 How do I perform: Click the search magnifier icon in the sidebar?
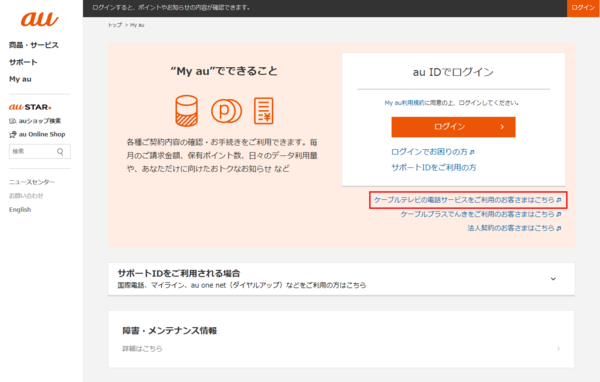60,152
